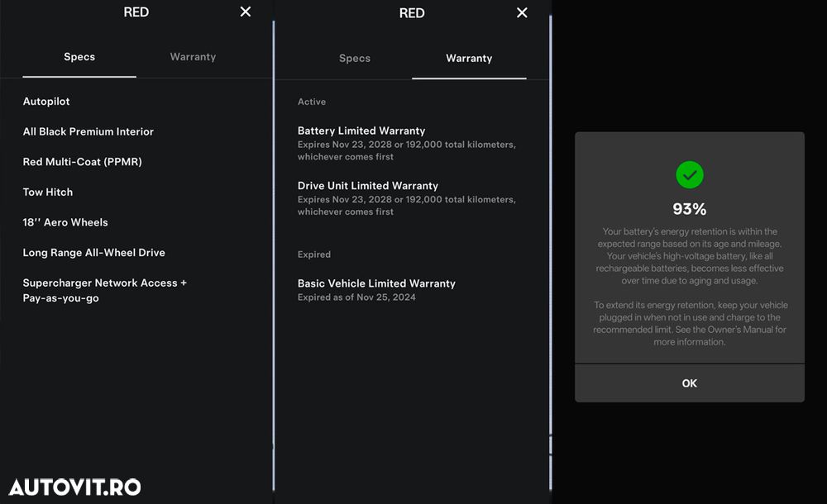Select the underlined Warranty tab in middle panel
The width and height of the screenshot is (827, 504).
[469, 59]
